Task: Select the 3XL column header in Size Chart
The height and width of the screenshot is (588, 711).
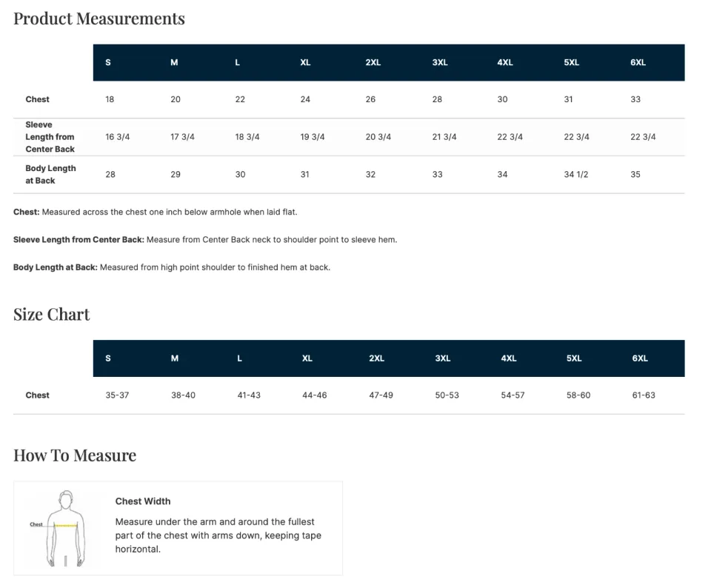Action: point(442,358)
